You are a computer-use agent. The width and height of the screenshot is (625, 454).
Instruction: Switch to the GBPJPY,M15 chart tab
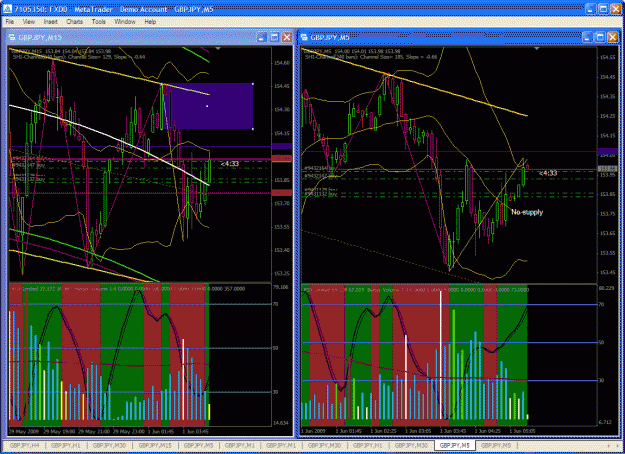point(155,445)
